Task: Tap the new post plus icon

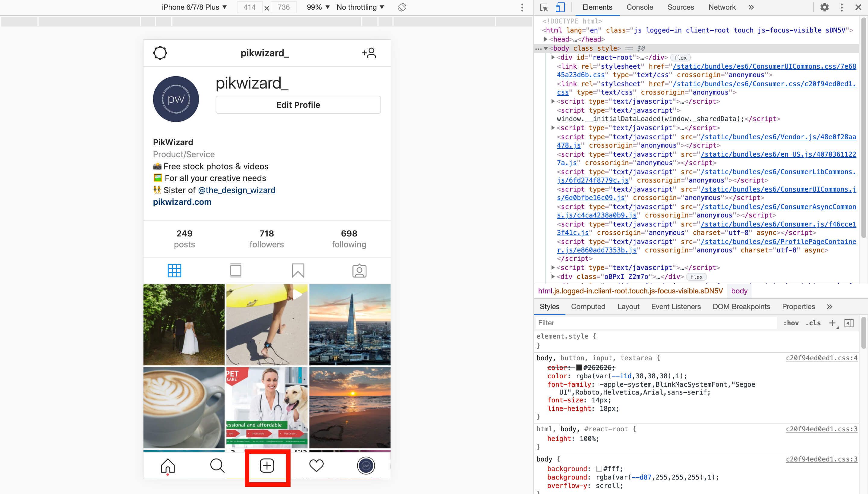Action: 267,465
